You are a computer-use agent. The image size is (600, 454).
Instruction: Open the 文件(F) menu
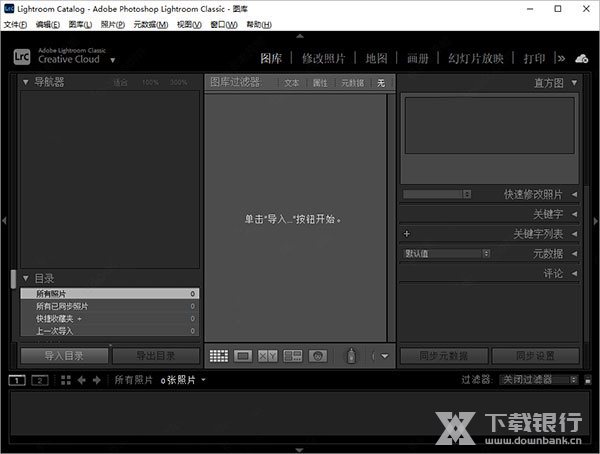(x=15, y=24)
